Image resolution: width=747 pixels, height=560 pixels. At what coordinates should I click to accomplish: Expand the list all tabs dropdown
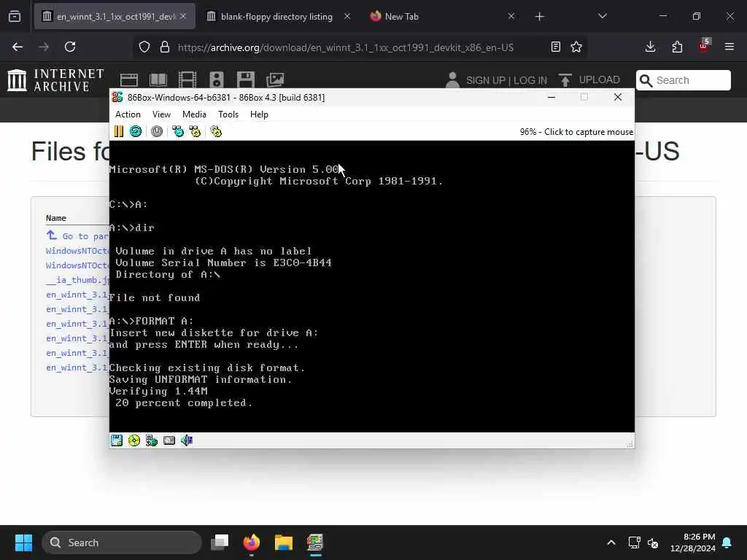tap(602, 16)
